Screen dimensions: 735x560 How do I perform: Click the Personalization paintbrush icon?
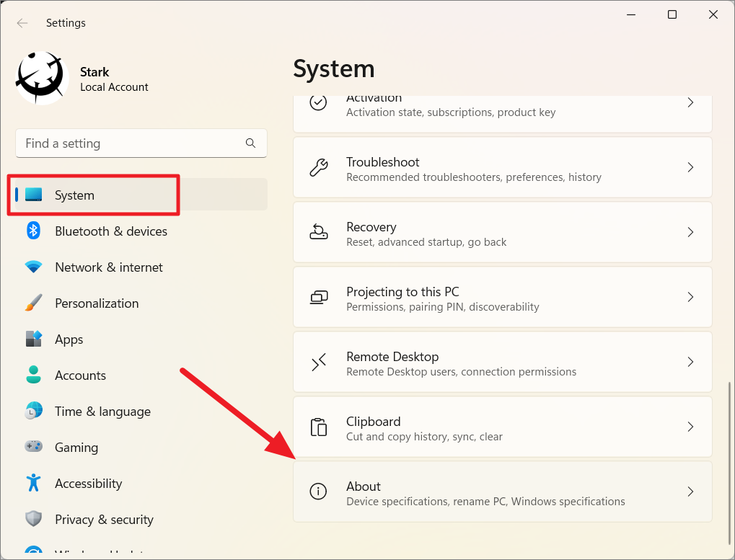point(33,303)
